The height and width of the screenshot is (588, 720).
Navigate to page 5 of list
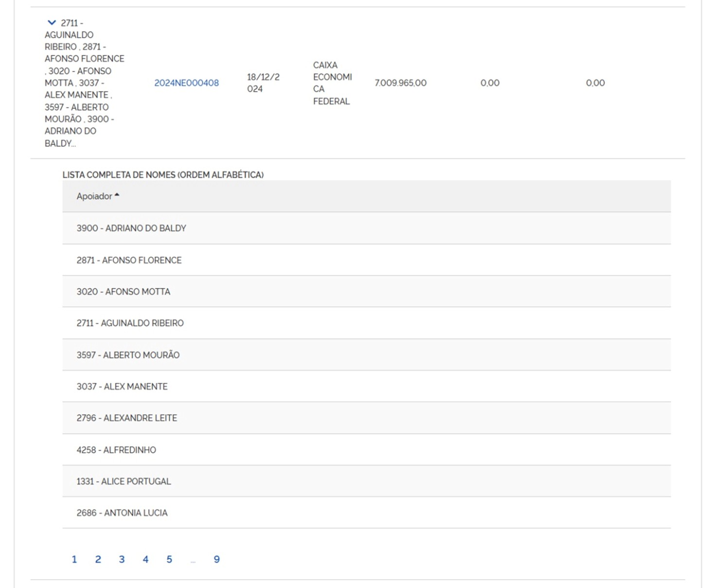pos(169,560)
